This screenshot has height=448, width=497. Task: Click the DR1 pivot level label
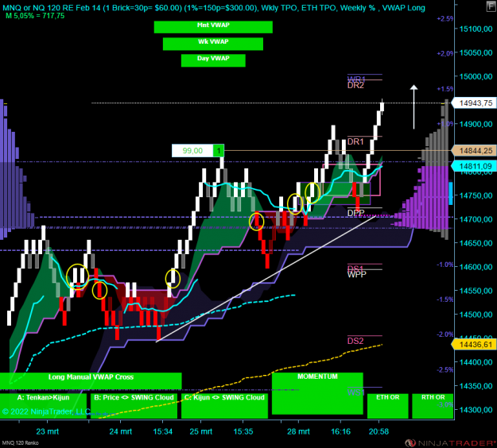click(x=355, y=142)
